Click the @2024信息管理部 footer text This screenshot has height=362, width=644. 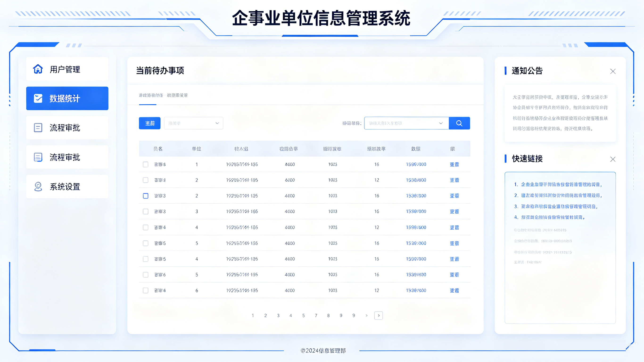[323, 350]
